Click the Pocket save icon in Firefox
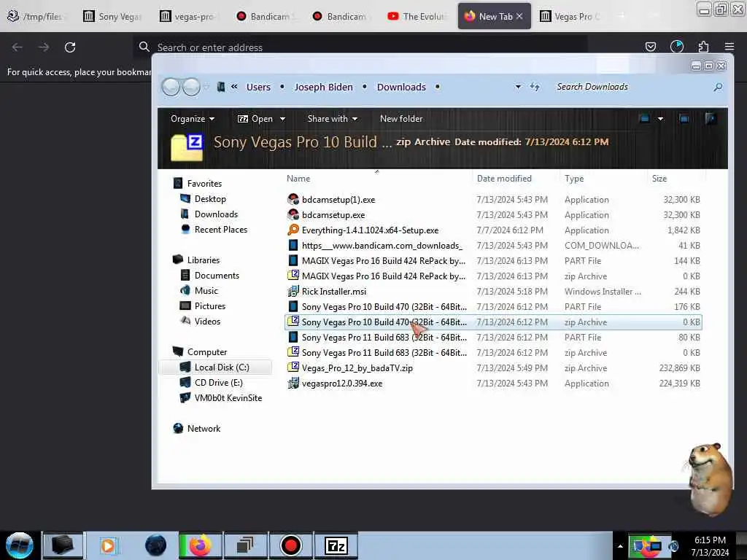The width and height of the screenshot is (747, 560). click(x=650, y=47)
